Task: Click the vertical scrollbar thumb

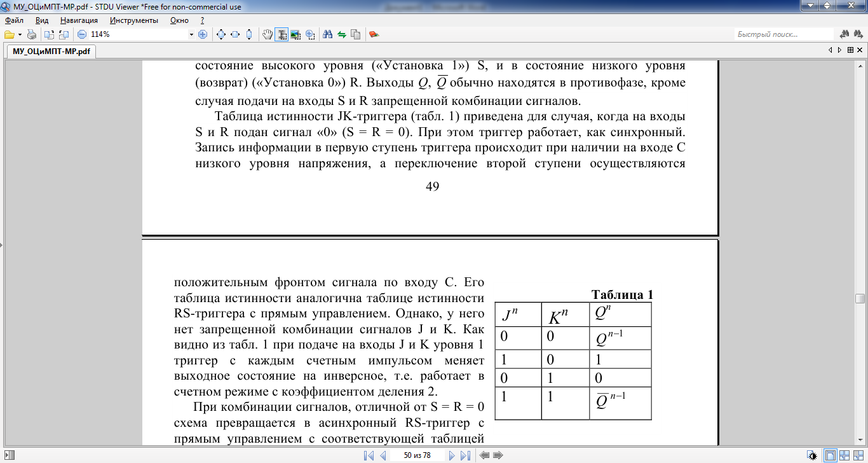Action: point(860,299)
